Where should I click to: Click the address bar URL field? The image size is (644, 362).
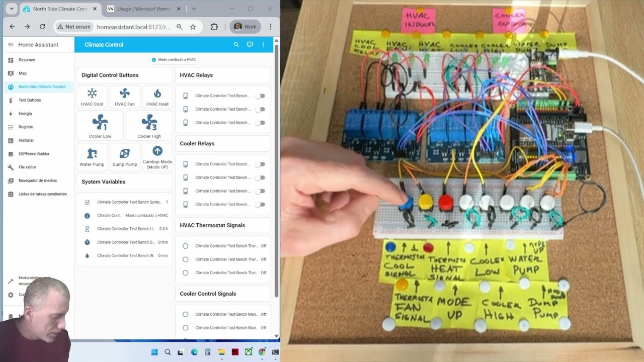point(133,27)
